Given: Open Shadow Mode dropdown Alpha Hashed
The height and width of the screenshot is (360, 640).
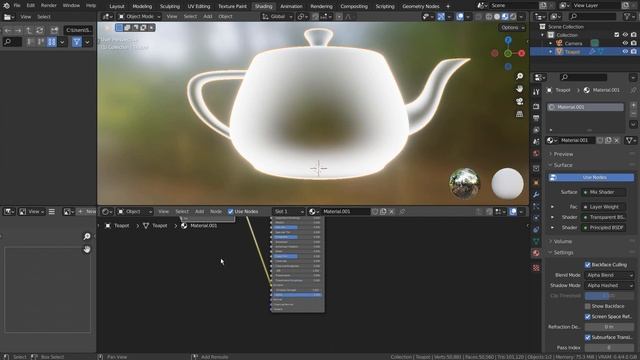Looking at the screenshot, I should pyautogui.click(x=609, y=286).
